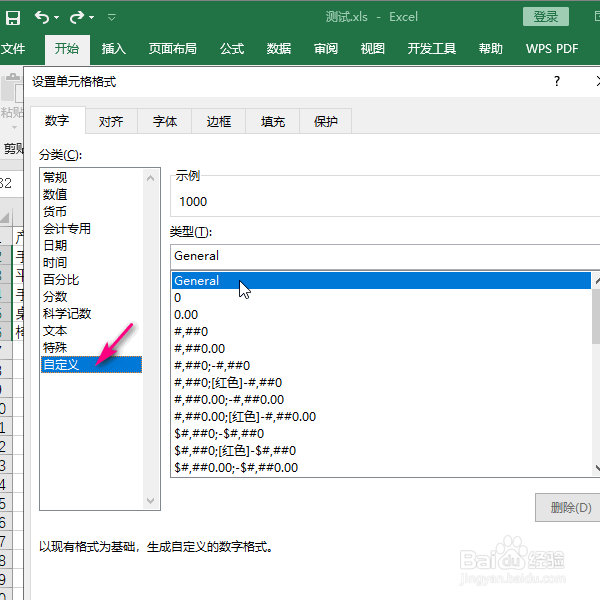Select format code #,##0.00 in list
Viewport: 600px width, 600px height.
pos(381,348)
